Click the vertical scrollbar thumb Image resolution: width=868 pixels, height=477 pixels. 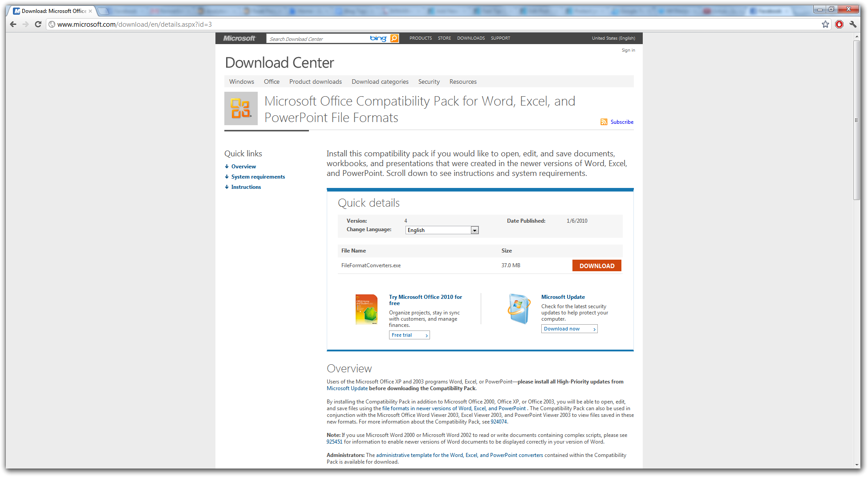tap(856, 120)
